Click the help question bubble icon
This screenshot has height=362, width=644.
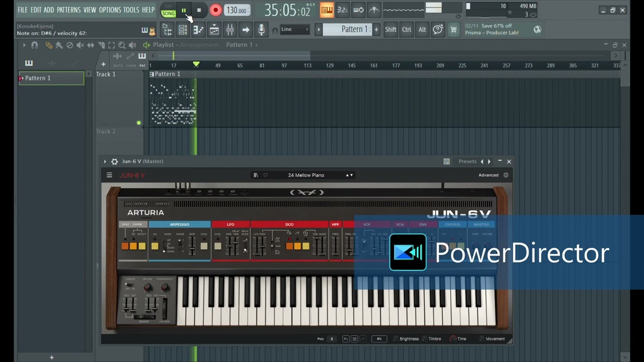point(438,30)
